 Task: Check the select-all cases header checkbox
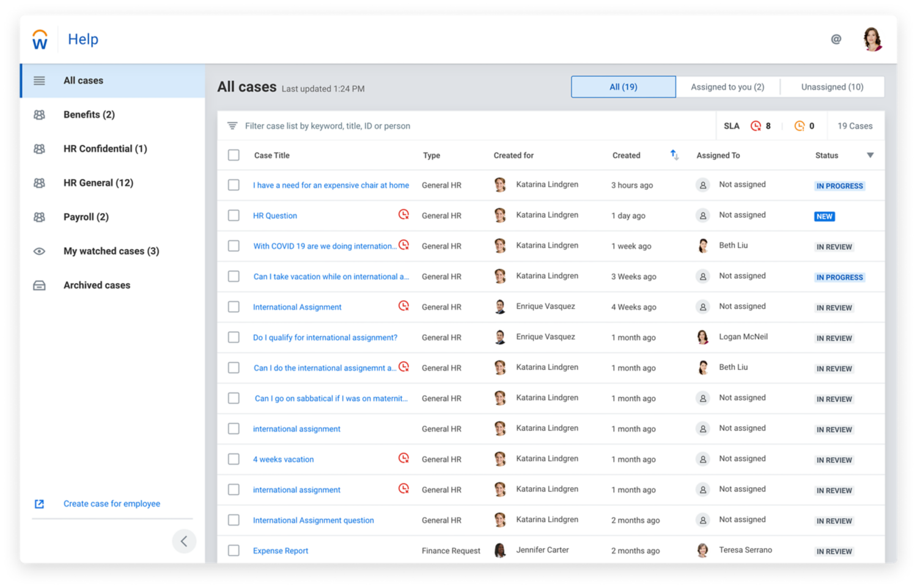[x=234, y=155]
